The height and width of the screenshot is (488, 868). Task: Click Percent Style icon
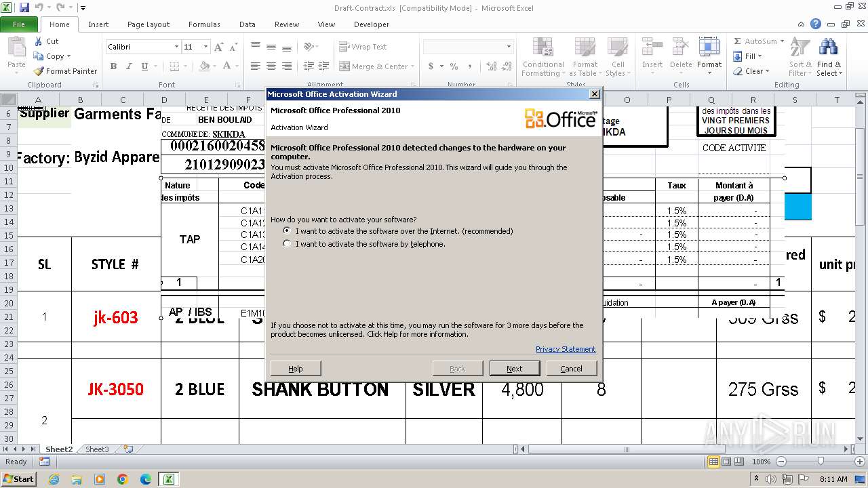click(454, 66)
